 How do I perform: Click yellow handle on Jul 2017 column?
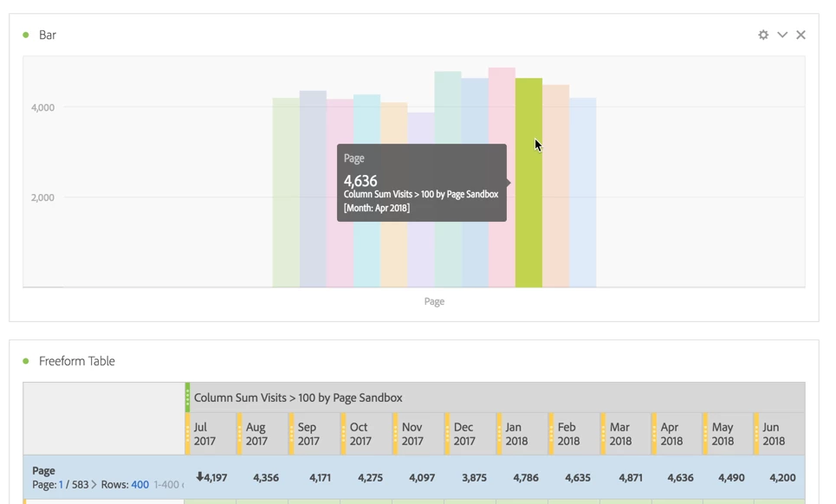[x=188, y=434]
